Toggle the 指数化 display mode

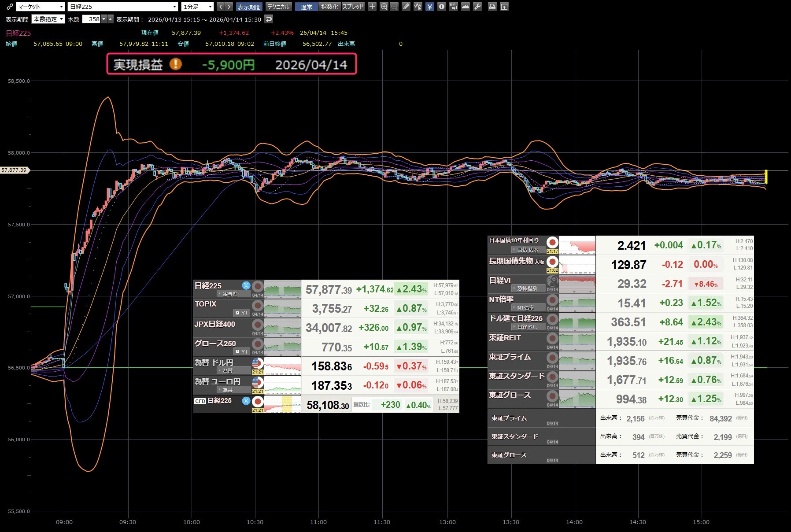(x=329, y=7)
